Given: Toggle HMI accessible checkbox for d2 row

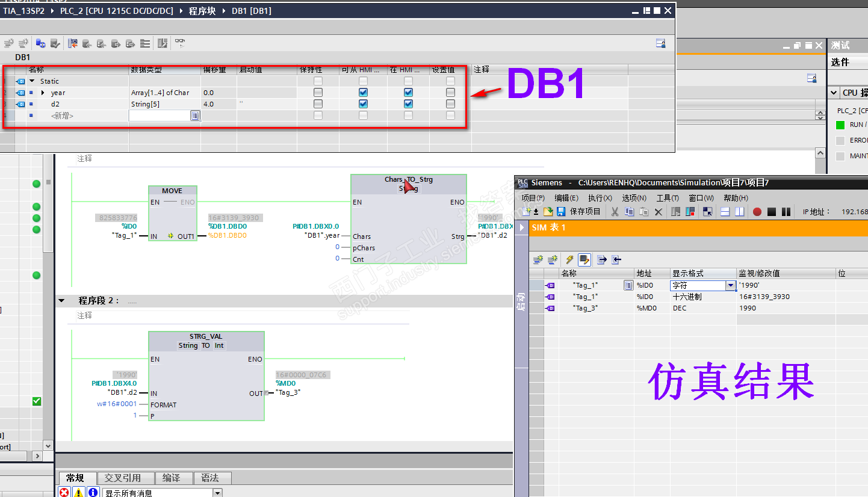Looking at the screenshot, I should [363, 104].
